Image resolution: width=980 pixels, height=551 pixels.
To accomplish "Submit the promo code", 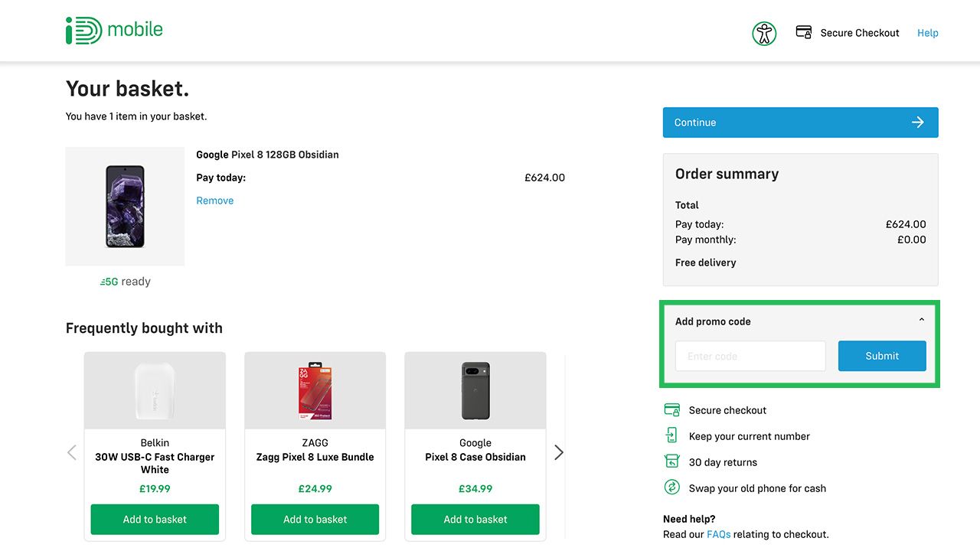I will 882,356.
